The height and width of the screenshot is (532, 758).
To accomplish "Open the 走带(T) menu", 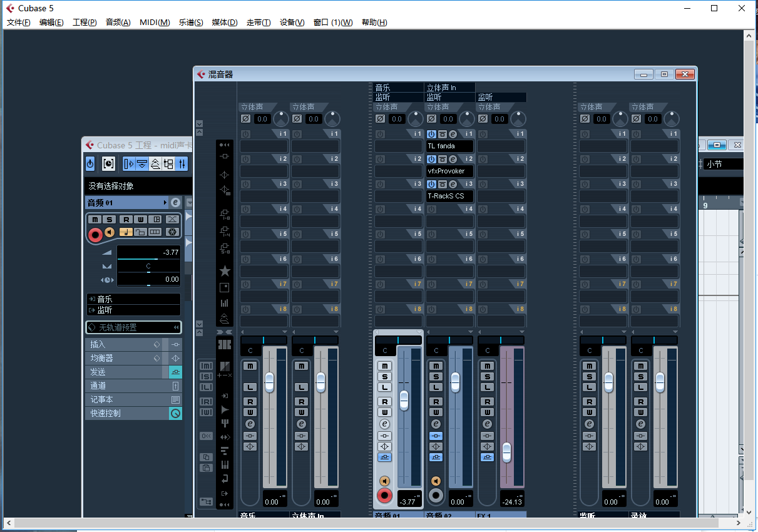I will click(259, 23).
